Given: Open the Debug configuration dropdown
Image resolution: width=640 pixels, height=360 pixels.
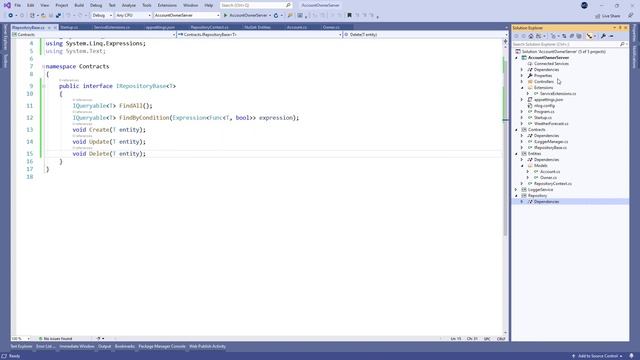Looking at the screenshot, I should tap(102, 16).
